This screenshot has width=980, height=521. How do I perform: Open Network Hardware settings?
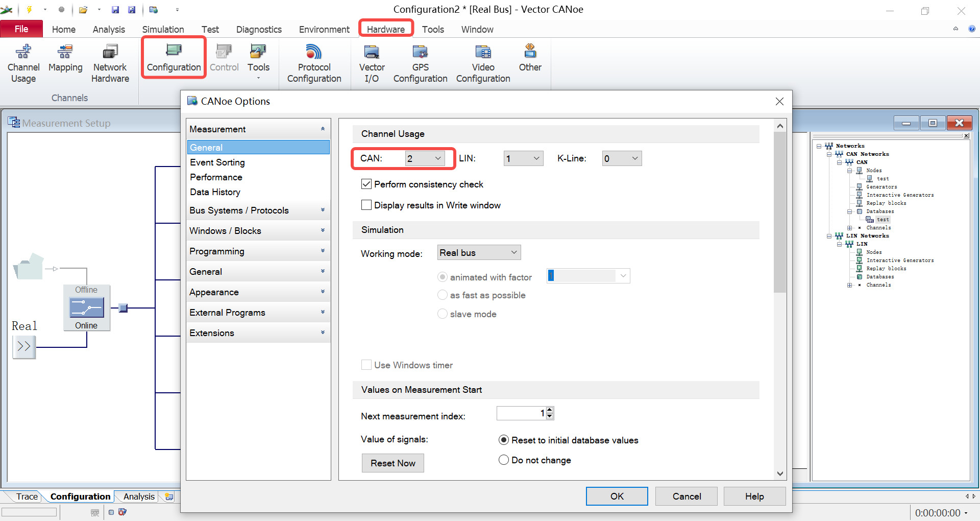(110, 63)
